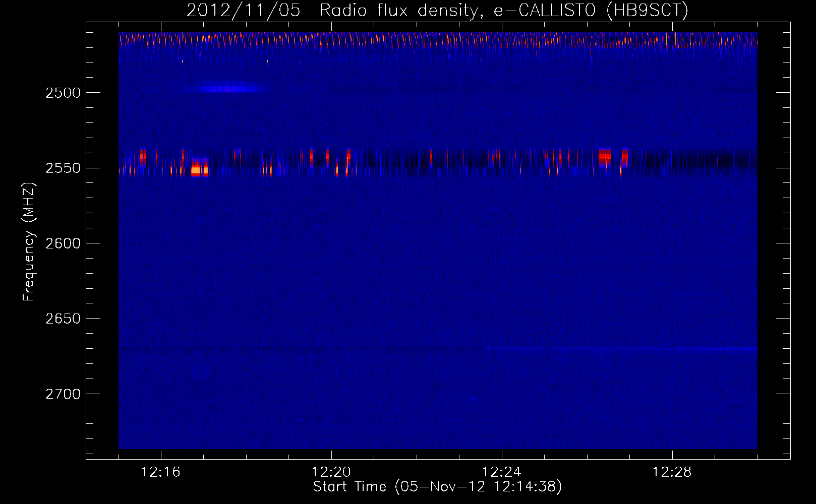
Task: Select the 2500 frequency axis label
Action: [63, 93]
